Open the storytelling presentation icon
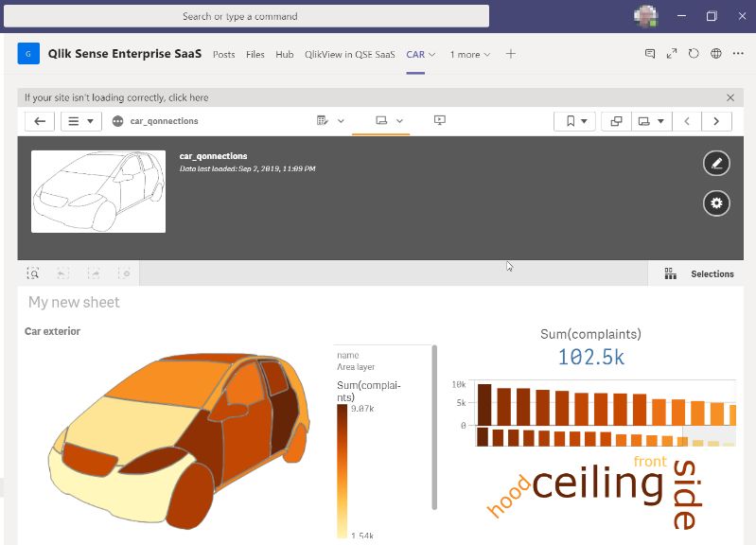Viewport: 756px width, 545px height. point(440,120)
